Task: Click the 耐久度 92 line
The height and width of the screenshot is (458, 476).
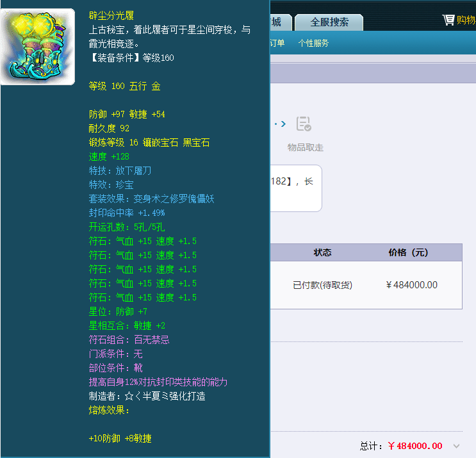Action: click(x=109, y=128)
